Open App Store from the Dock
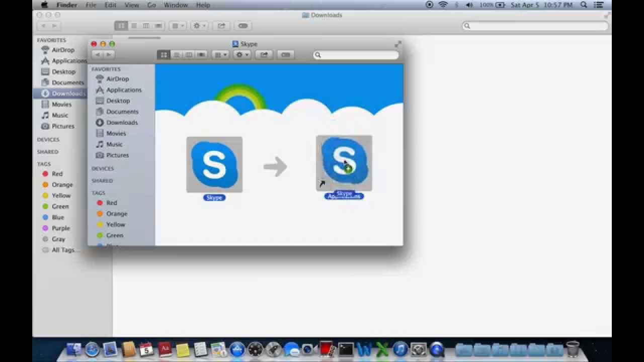This screenshot has width=644, height=362. pos(237,349)
